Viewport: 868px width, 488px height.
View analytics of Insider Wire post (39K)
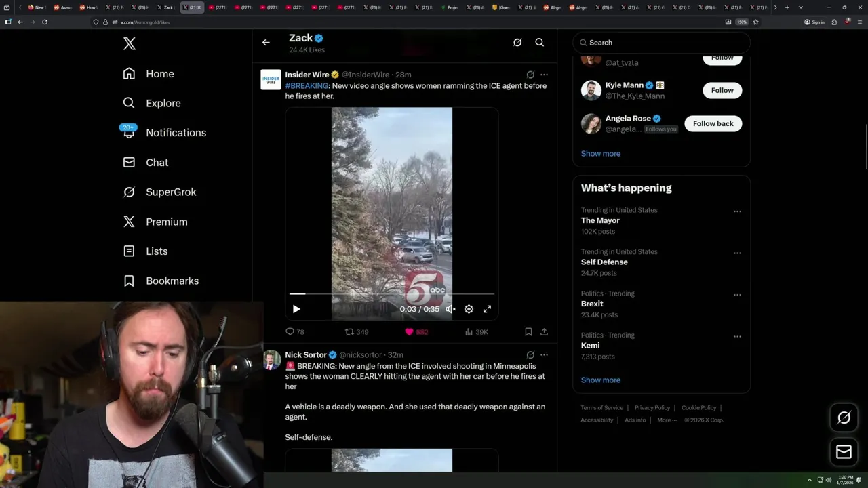tap(477, 332)
